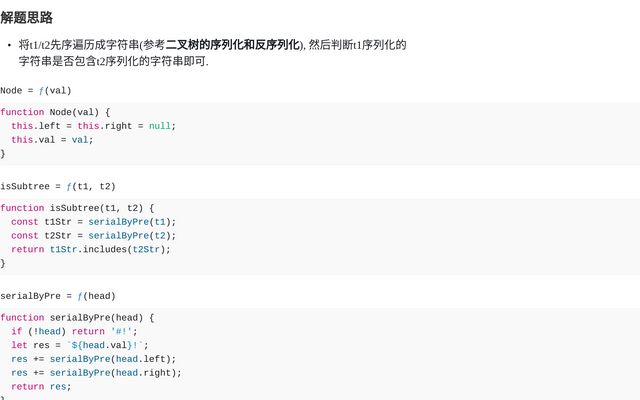Screen dimensions: 640x400
Task: Click the let res template string line
Action: pos(80,345)
